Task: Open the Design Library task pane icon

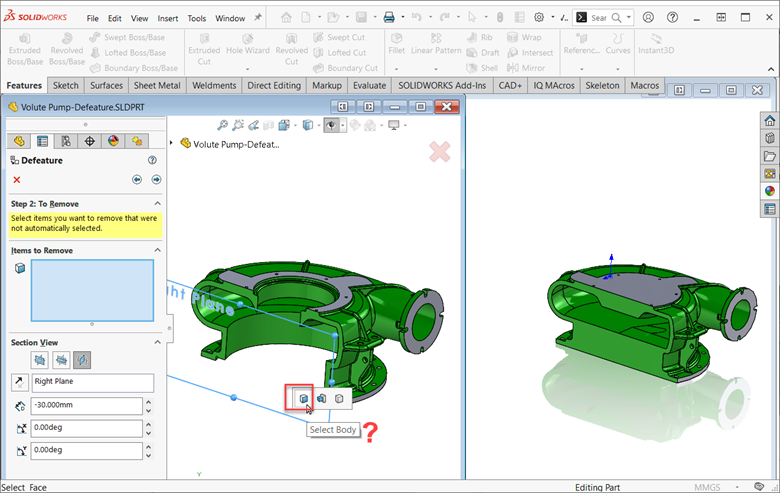Action: (770, 138)
